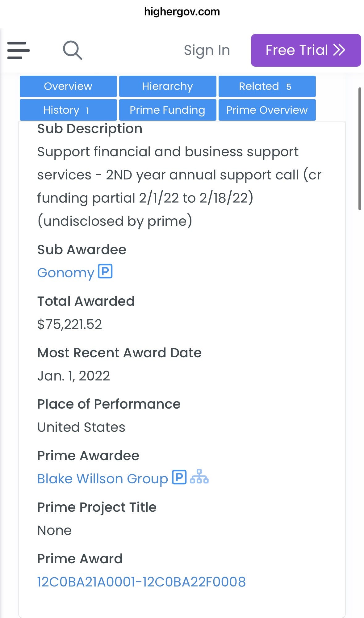Open prime award 12C0BA21A0001-12C0BA22F0008 link
364x618 pixels.
coord(141,582)
